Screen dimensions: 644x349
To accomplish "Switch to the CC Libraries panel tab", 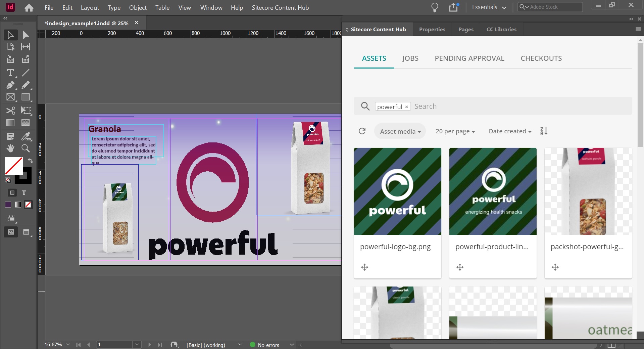I will (501, 29).
